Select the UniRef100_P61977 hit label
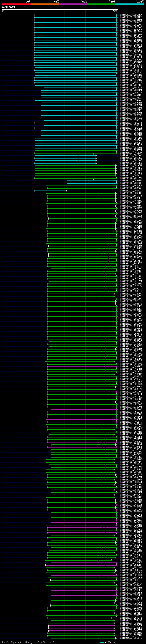This screenshot has height=644, width=146. tap(131, 474)
